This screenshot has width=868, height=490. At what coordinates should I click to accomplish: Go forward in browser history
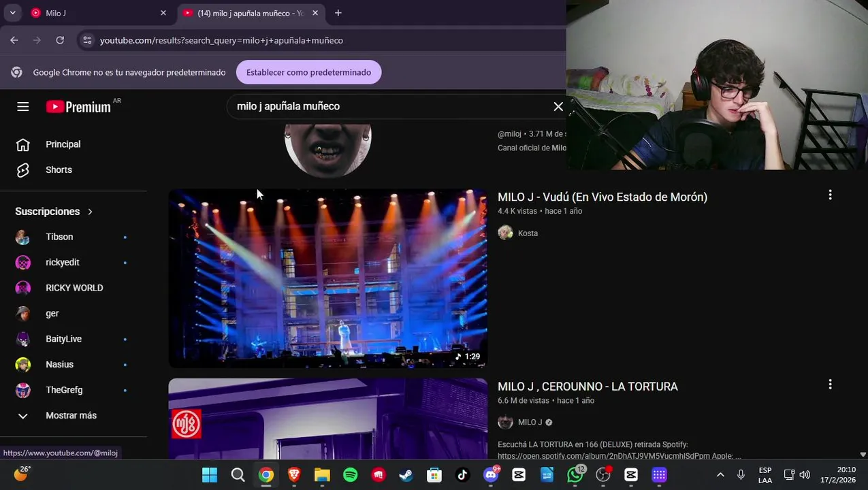(37, 40)
